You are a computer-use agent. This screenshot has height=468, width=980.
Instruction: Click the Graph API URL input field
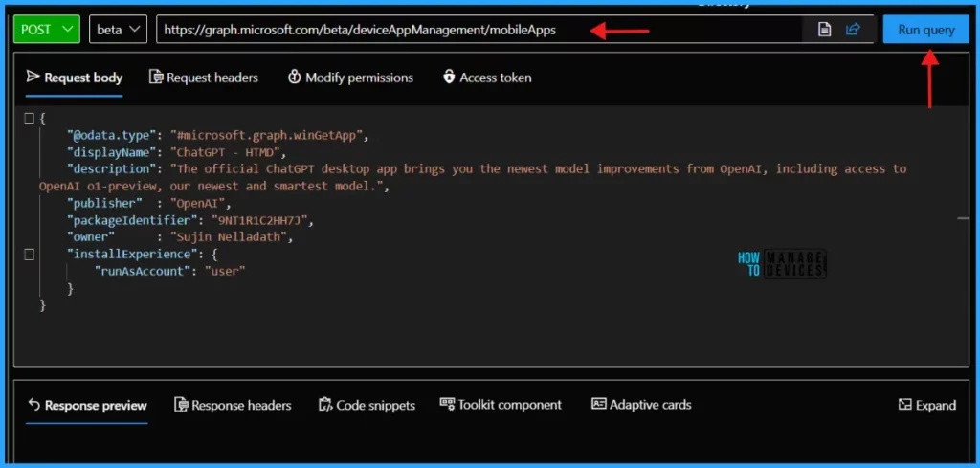(x=479, y=30)
